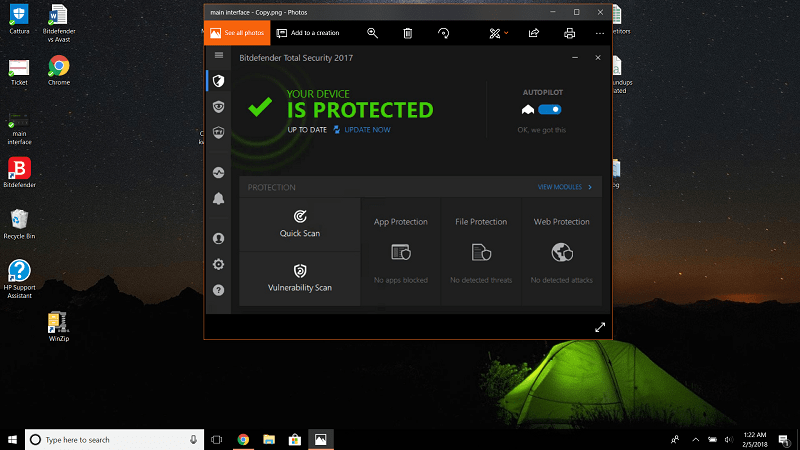Open the Windows Start menu
This screenshot has height=450, width=800.
[x=12, y=440]
